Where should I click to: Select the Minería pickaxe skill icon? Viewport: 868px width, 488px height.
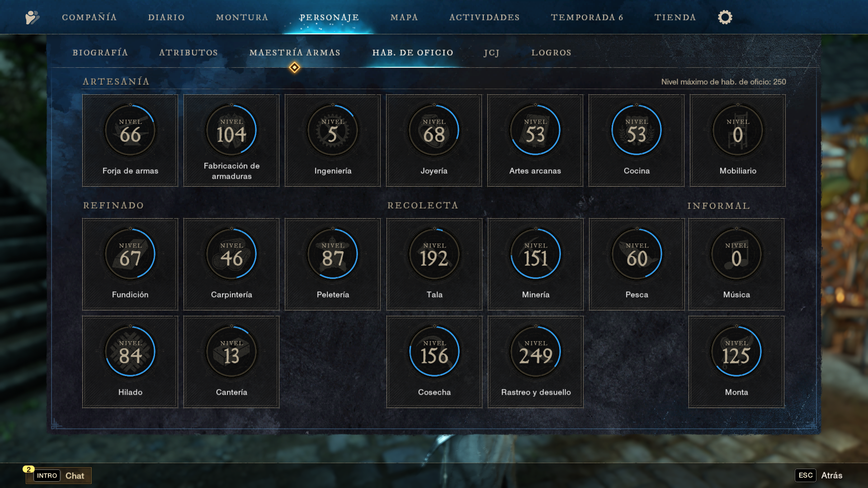click(536, 254)
